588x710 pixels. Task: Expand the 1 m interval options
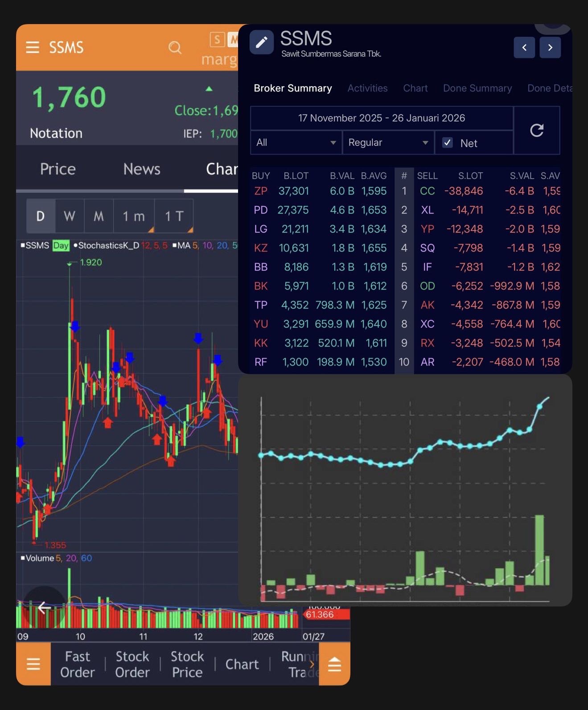point(134,216)
